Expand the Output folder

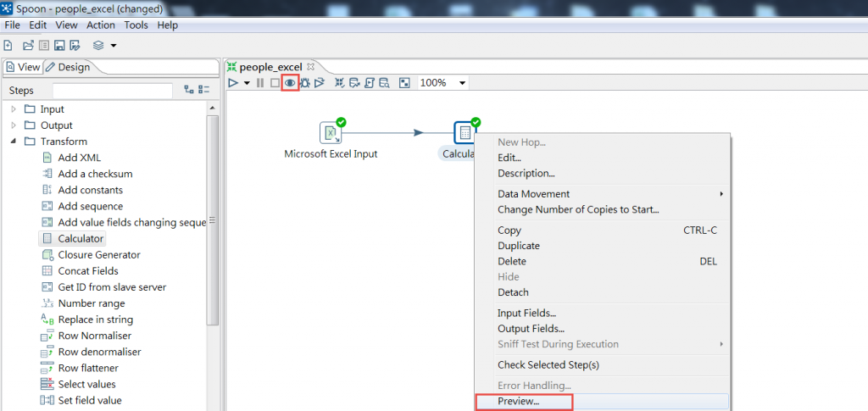pos(14,125)
